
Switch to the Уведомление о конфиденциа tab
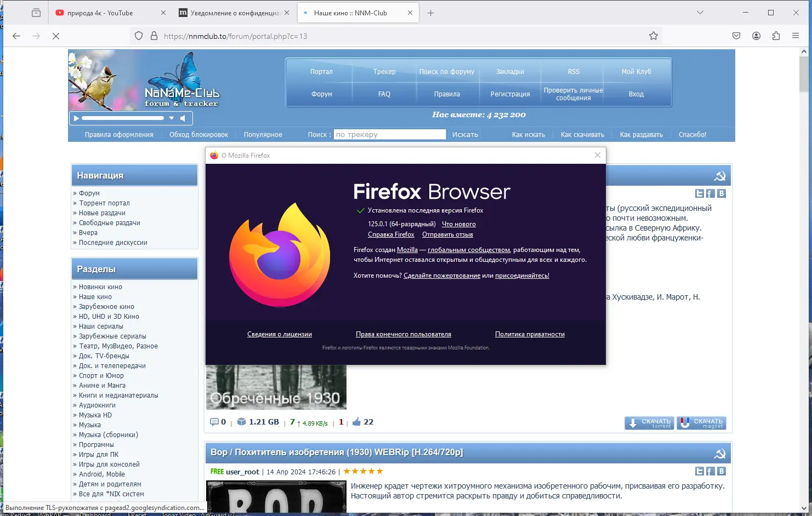(235, 13)
